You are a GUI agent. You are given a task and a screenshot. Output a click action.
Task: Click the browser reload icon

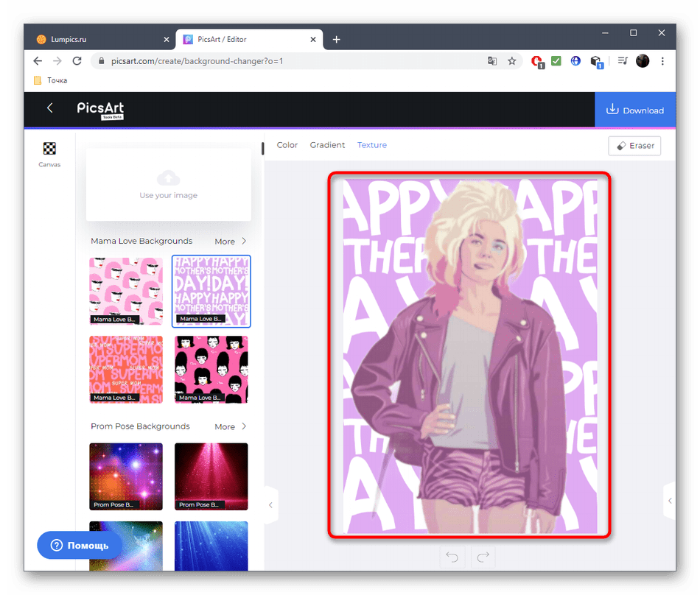pos(78,61)
